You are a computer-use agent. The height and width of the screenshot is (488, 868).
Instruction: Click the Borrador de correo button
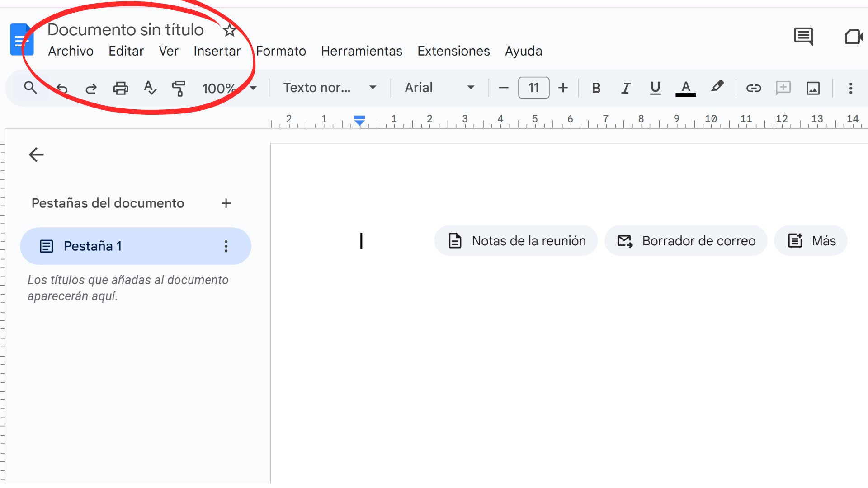pos(685,240)
